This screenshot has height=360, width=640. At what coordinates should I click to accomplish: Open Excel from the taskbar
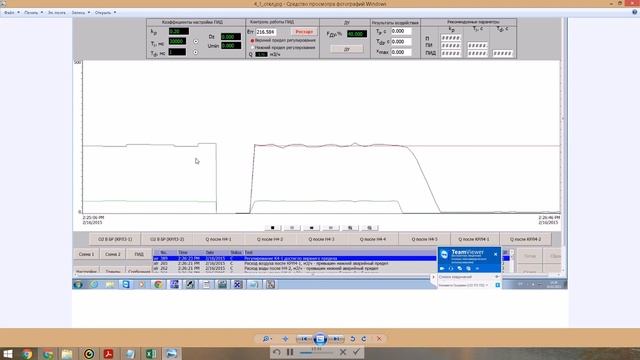[x=151, y=354]
